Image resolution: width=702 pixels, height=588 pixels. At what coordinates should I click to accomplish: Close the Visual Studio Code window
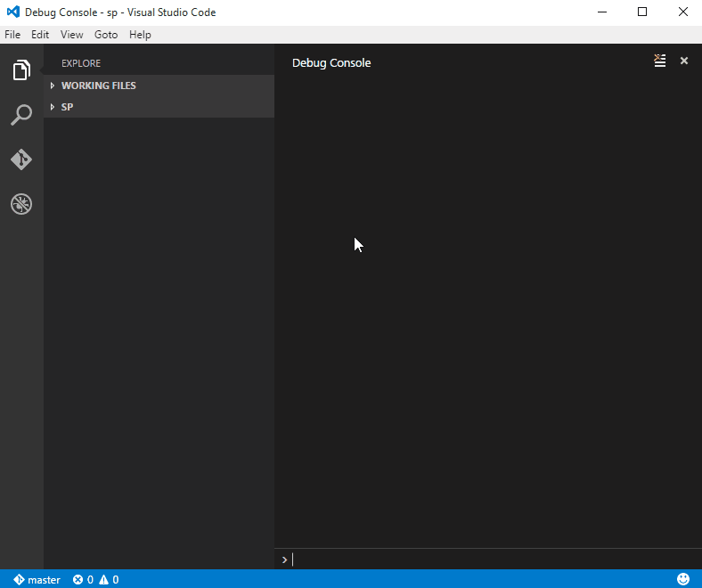pyautogui.click(x=682, y=12)
